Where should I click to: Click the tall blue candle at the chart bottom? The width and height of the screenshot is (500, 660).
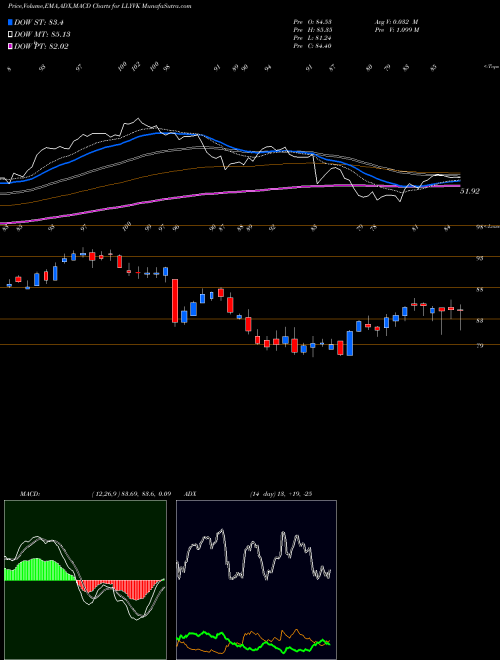350,343
